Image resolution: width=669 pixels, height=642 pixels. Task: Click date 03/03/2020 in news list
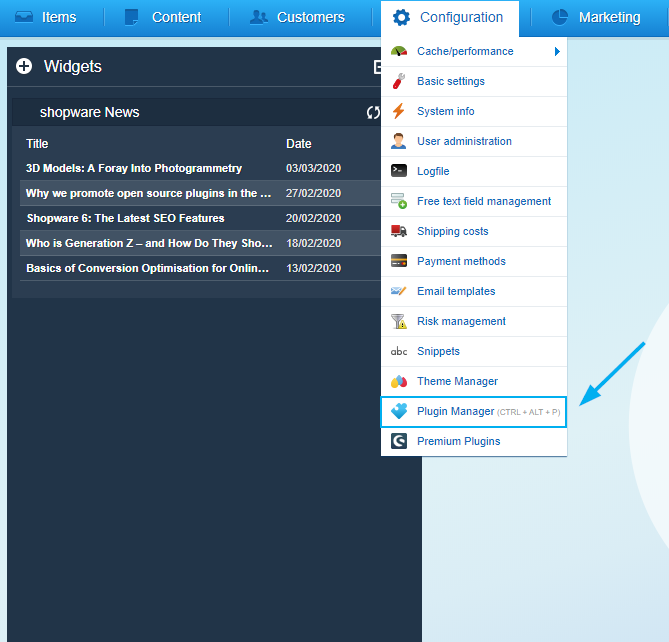pyautogui.click(x=314, y=168)
